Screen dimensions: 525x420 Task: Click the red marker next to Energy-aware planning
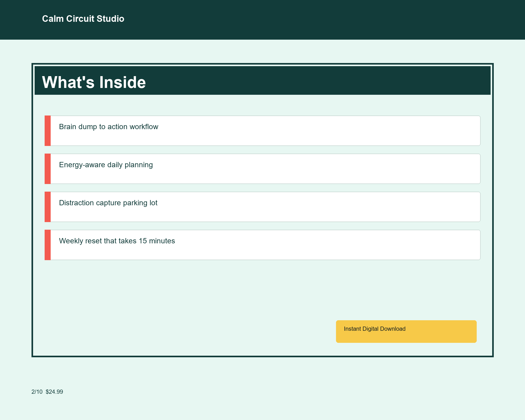coord(48,168)
